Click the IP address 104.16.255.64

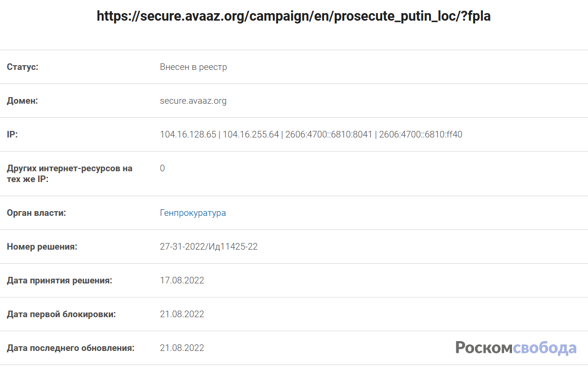(x=250, y=135)
